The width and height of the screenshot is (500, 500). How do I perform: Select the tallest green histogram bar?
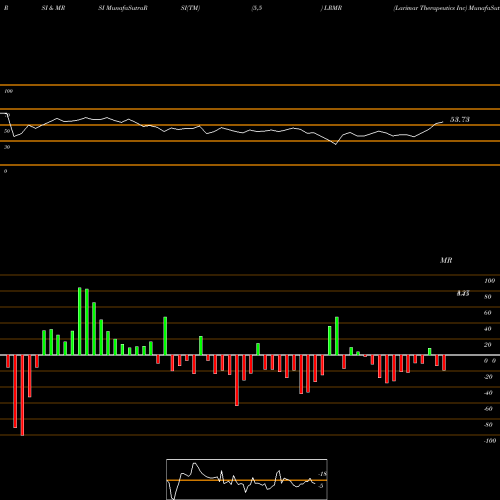(80, 321)
